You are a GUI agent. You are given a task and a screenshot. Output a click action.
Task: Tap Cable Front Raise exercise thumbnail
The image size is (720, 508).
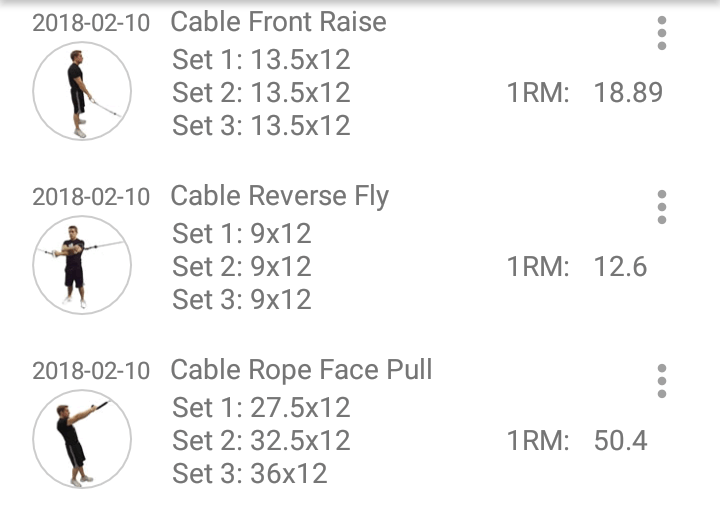(x=82, y=91)
